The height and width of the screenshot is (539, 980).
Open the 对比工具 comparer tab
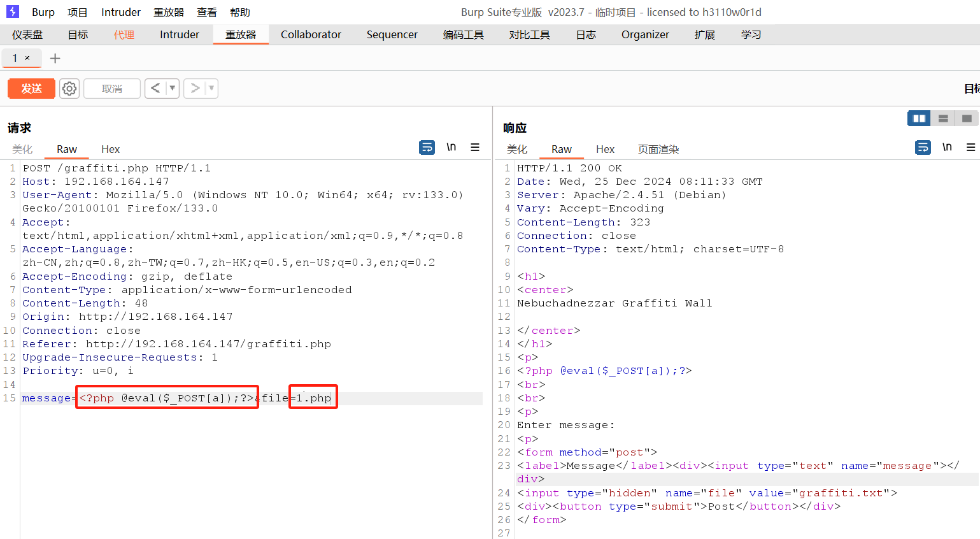[530, 34]
